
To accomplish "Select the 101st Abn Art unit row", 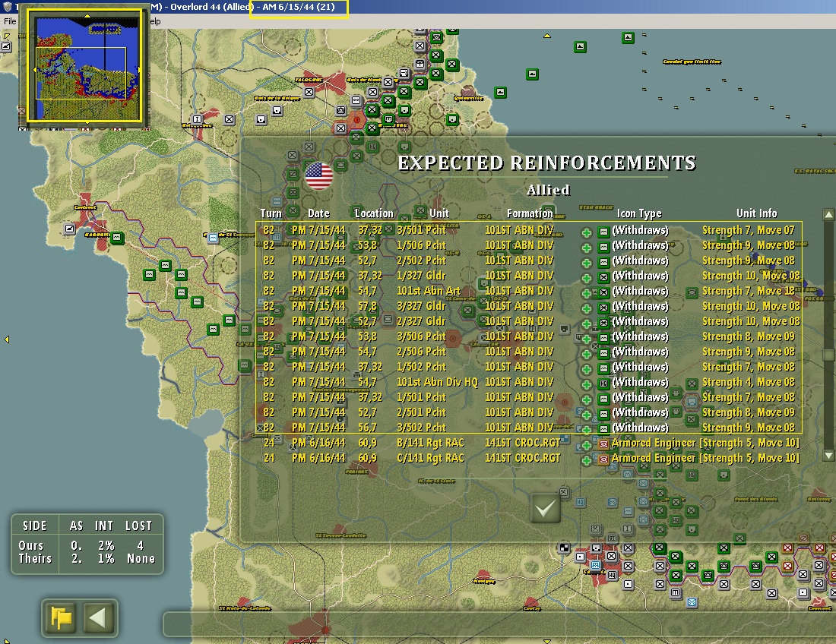I will pos(529,291).
